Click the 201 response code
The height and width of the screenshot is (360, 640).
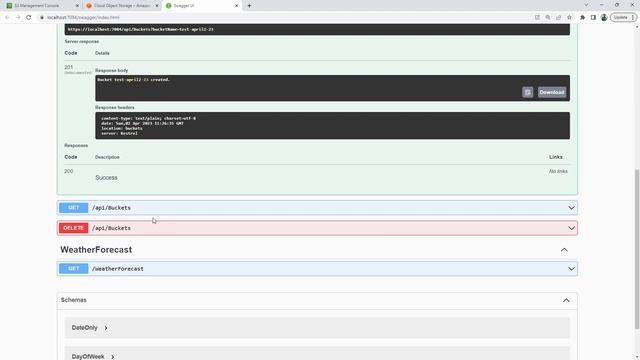69,67
